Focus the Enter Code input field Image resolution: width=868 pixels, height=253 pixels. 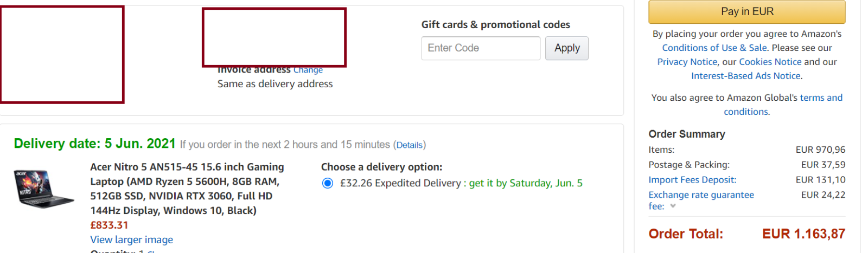point(481,48)
